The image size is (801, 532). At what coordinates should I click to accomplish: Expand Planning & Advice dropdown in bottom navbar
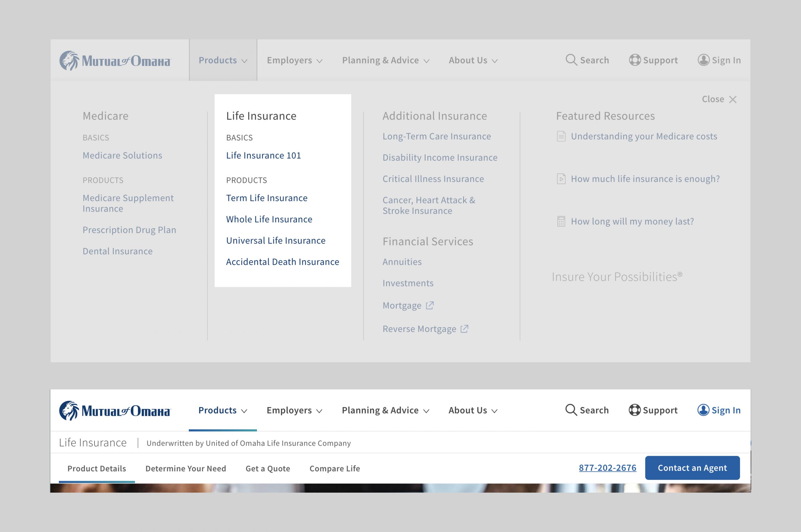click(x=385, y=410)
